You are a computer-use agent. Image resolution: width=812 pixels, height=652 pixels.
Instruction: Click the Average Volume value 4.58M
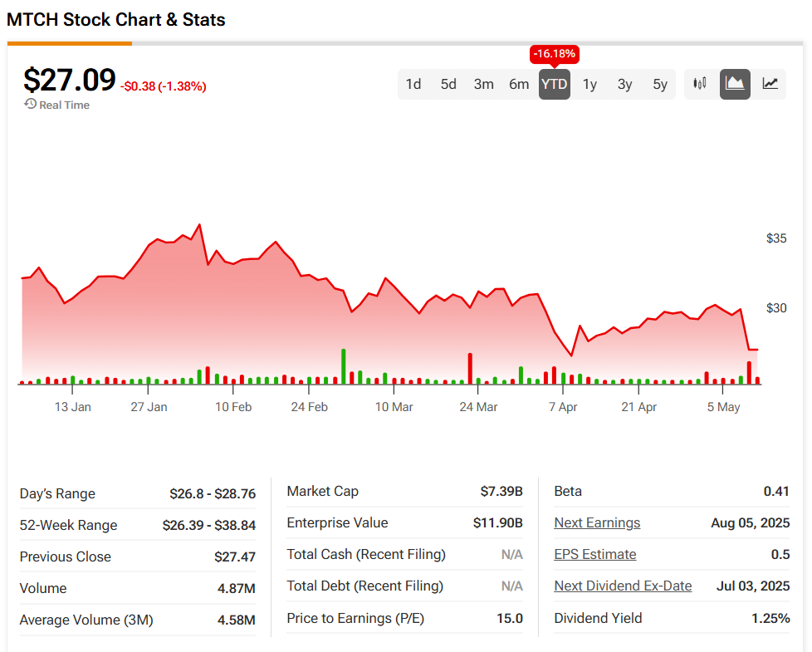(237, 620)
